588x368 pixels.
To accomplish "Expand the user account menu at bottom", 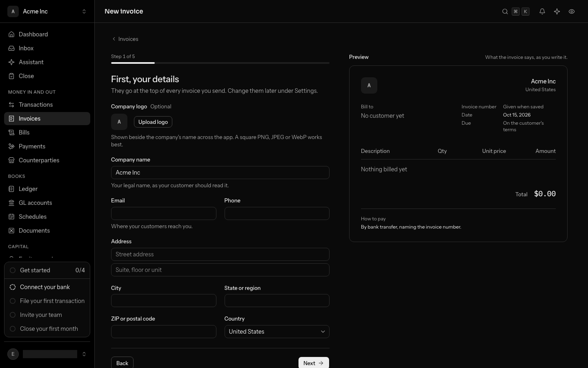I will tap(47, 354).
